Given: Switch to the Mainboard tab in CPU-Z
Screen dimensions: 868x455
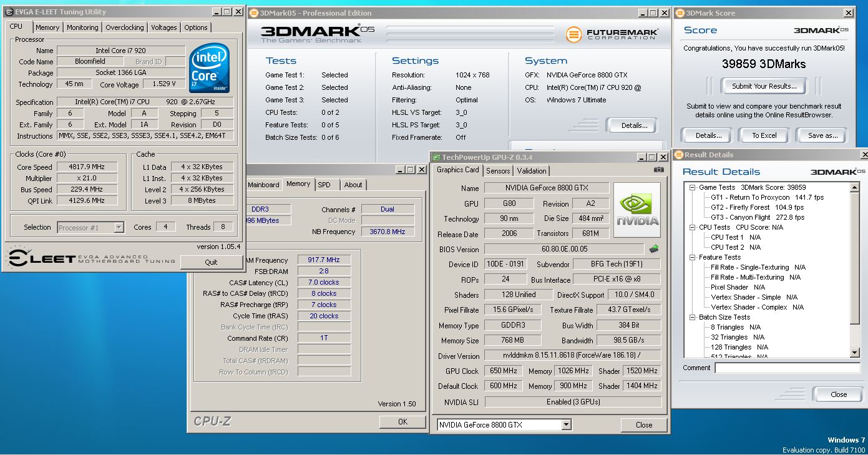Looking at the screenshot, I should (263, 185).
